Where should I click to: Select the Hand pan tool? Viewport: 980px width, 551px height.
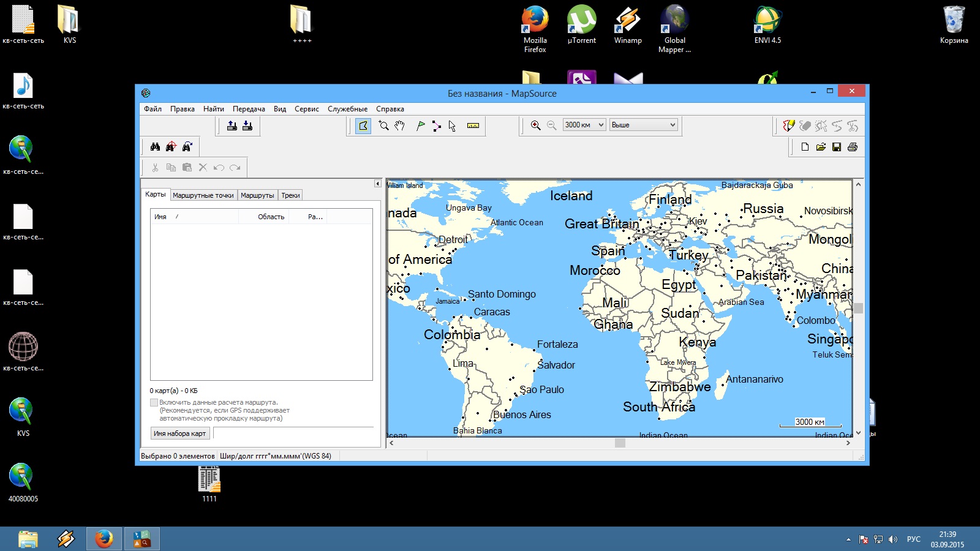pos(400,126)
